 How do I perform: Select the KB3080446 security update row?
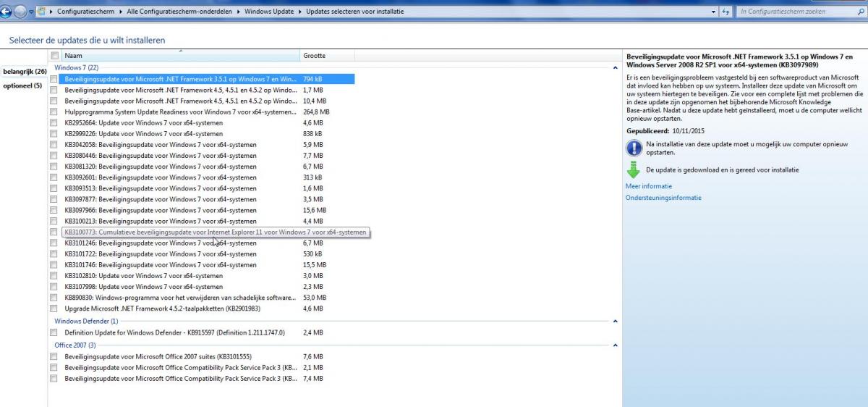pos(203,156)
